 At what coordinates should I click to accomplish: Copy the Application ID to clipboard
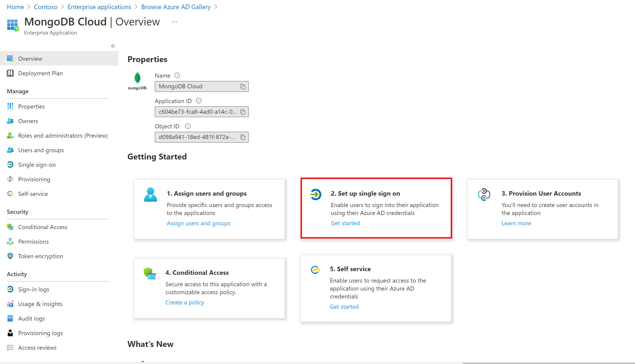click(x=243, y=112)
